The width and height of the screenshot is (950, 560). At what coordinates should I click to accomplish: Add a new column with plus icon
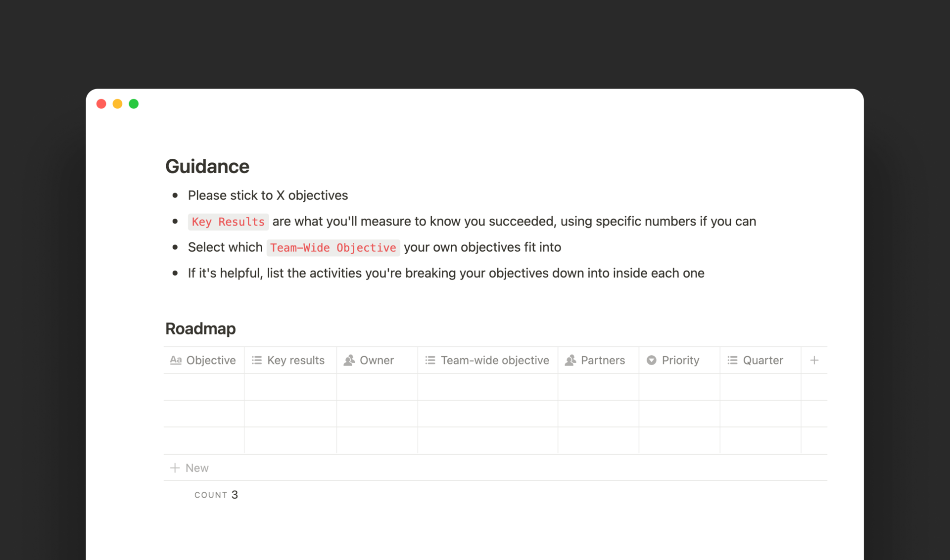[814, 360]
